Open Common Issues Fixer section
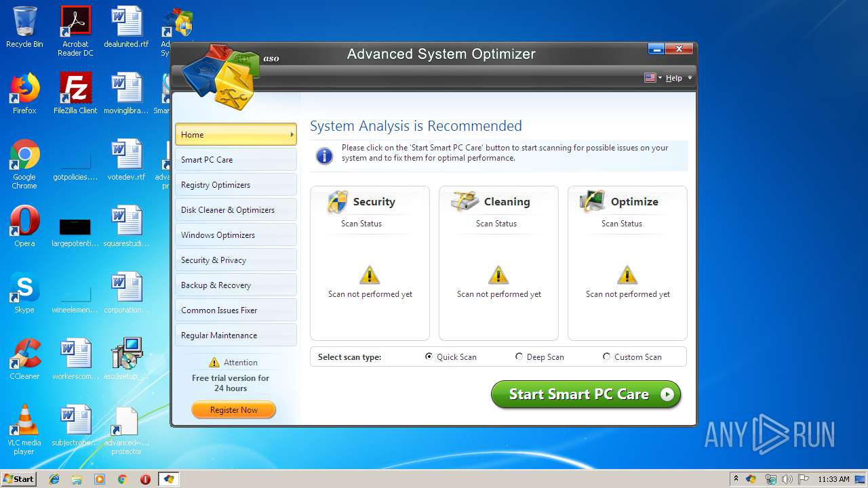The width and height of the screenshot is (868, 488). coord(236,310)
